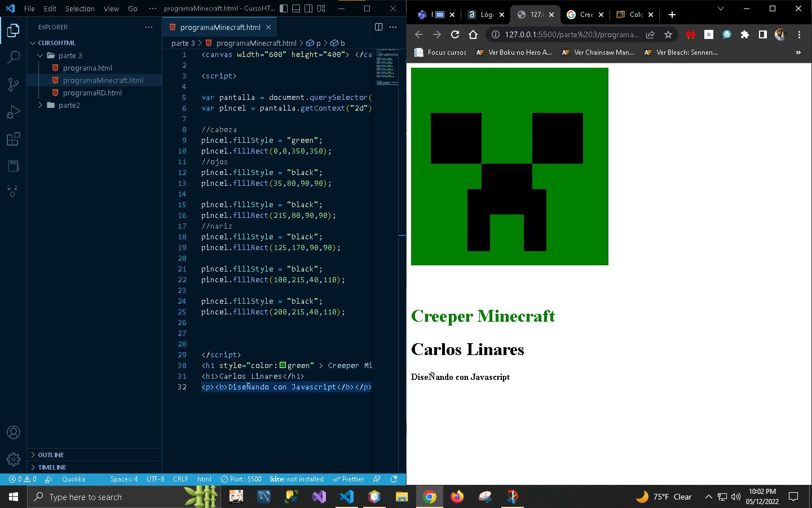Image resolution: width=812 pixels, height=508 pixels.
Task: Click the status bar feedback icon
Action: (377, 479)
